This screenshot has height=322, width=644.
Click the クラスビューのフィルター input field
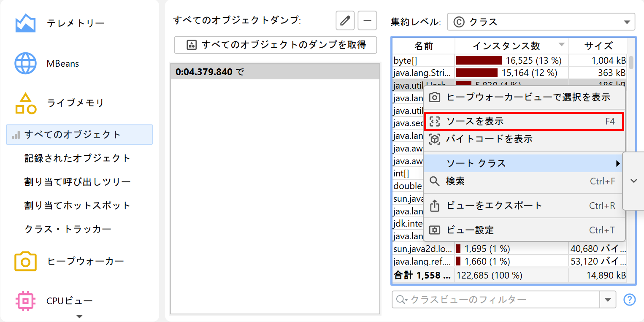[x=496, y=300]
